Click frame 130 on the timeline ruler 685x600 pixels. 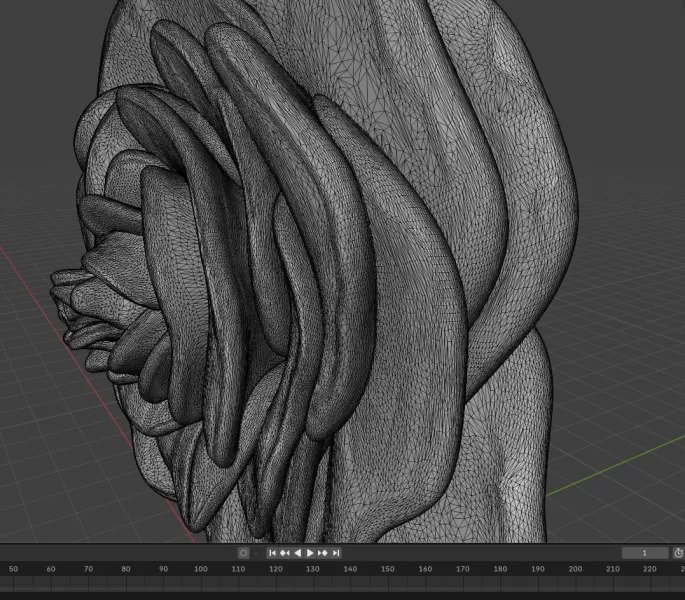(x=313, y=569)
